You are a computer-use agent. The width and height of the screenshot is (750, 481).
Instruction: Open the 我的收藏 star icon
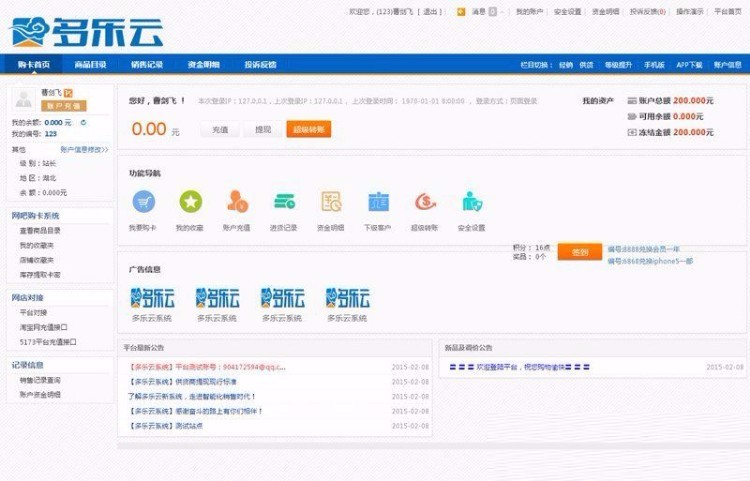point(190,201)
